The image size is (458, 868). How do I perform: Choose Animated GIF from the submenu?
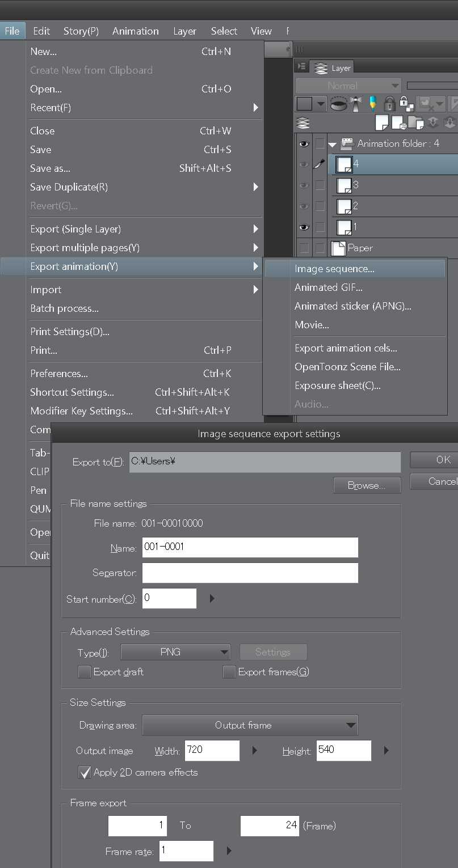click(328, 287)
